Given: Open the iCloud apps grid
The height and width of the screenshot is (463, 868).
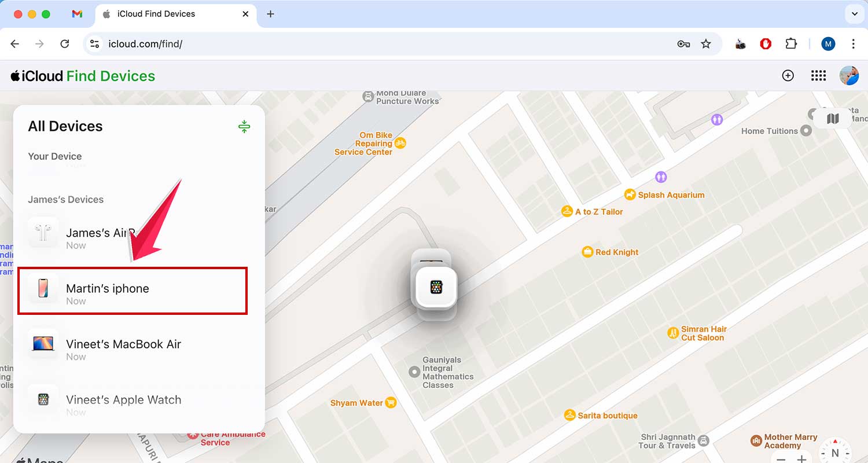Looking at the screenshot, I should (818, 75).
